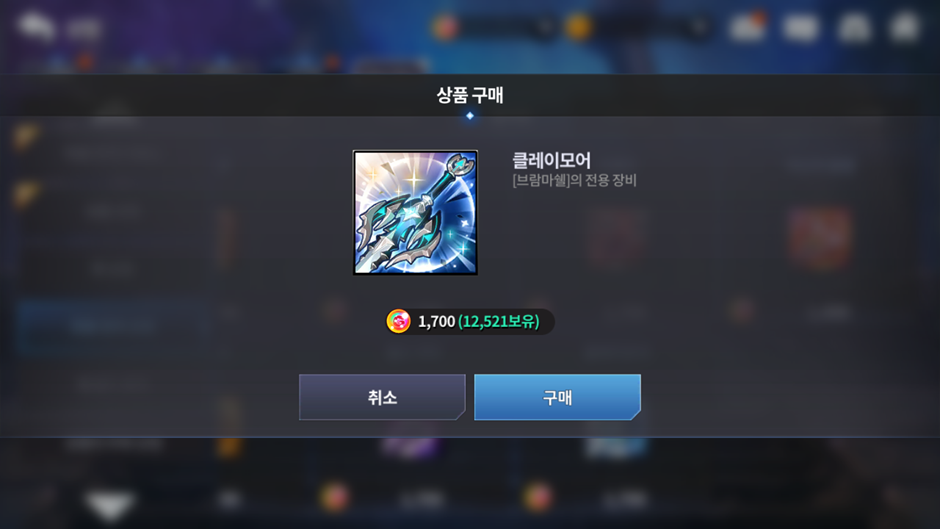
Task: Open the blurred top-right corner menu icon
Action: coord(905,27)
